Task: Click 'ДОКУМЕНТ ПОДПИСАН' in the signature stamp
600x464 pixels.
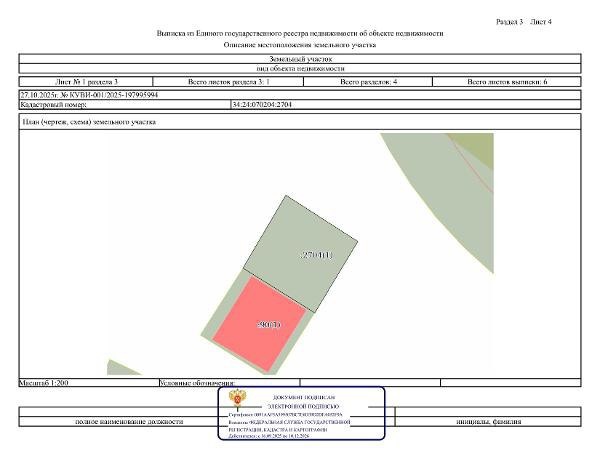Action: (304, 398)
